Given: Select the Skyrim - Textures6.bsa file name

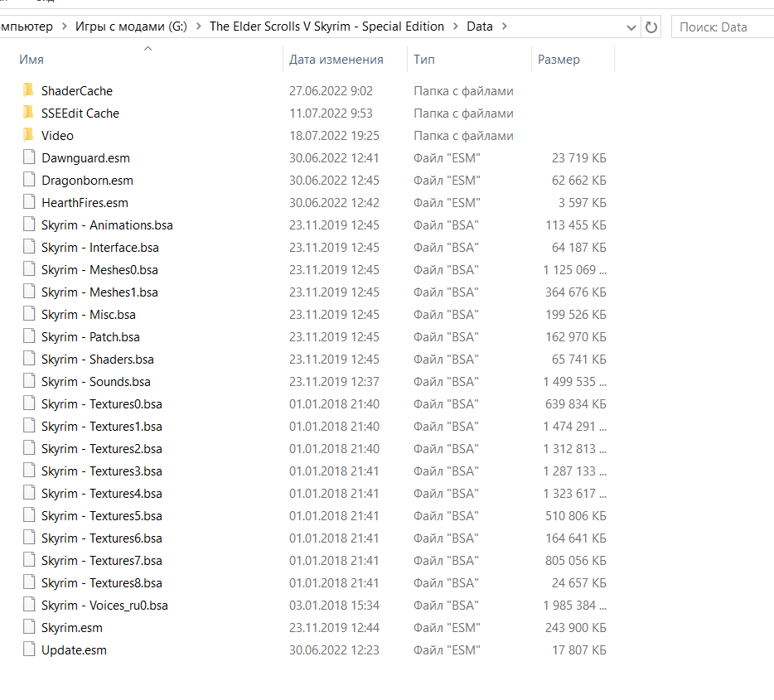Looking at the screenshot, I should [x=102, y=538].
